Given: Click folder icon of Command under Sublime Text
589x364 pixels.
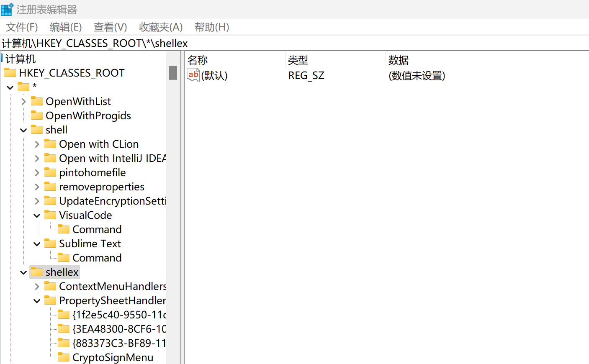Looking at the screenshot, I should (64, 258).
